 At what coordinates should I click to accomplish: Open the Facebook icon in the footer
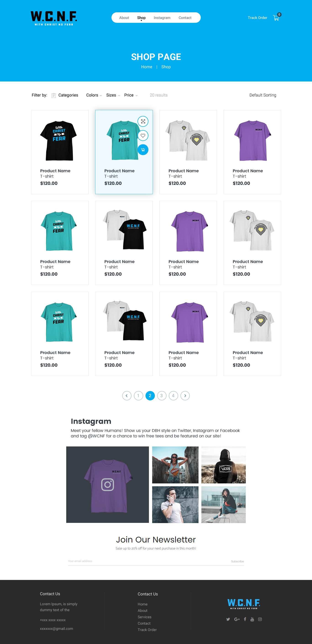245,619
